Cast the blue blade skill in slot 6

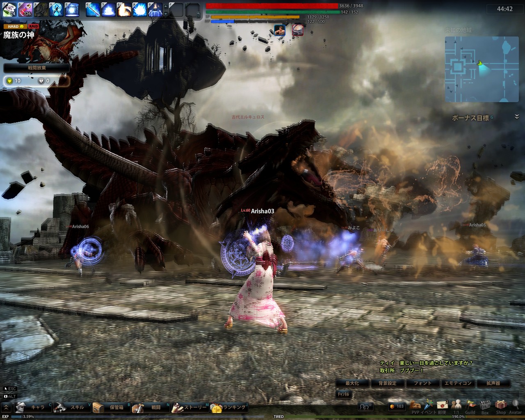point(93,9)
